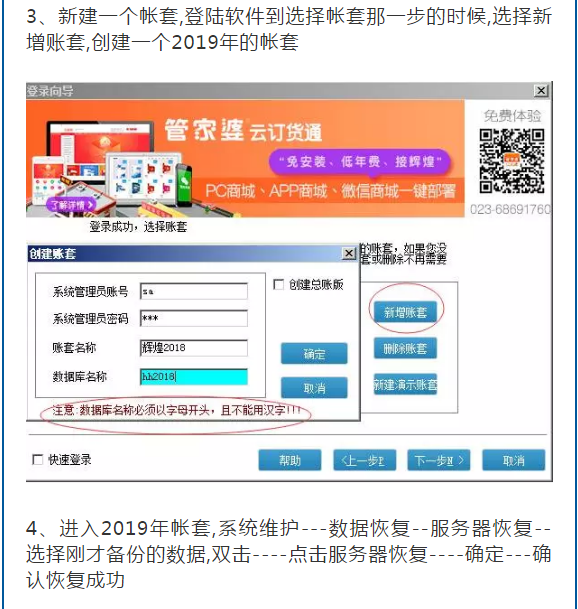Viewport: 578px width, 609px height.
Task: Select the 账套名称 text field
Action: pyautogui.click(x=193, y=348)
